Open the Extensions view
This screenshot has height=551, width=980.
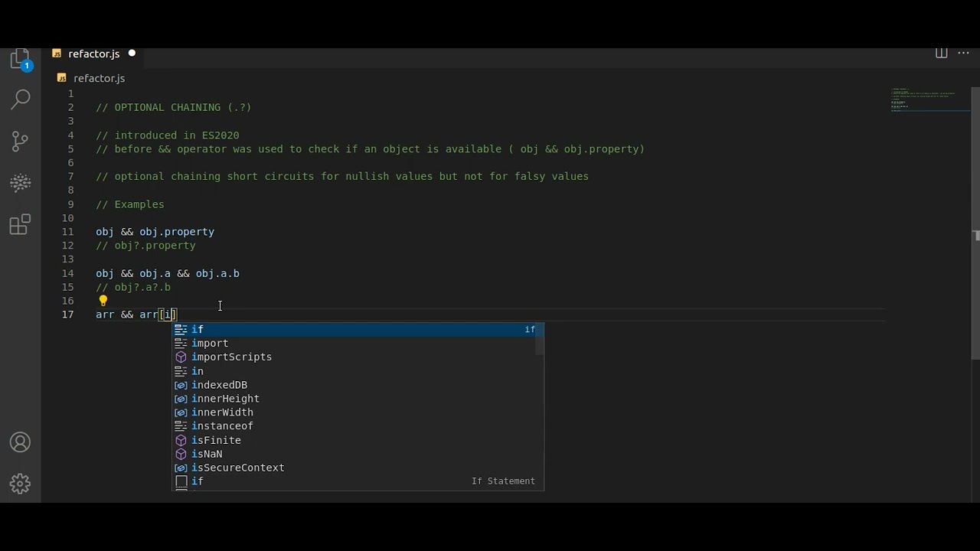tap(21, 224)
